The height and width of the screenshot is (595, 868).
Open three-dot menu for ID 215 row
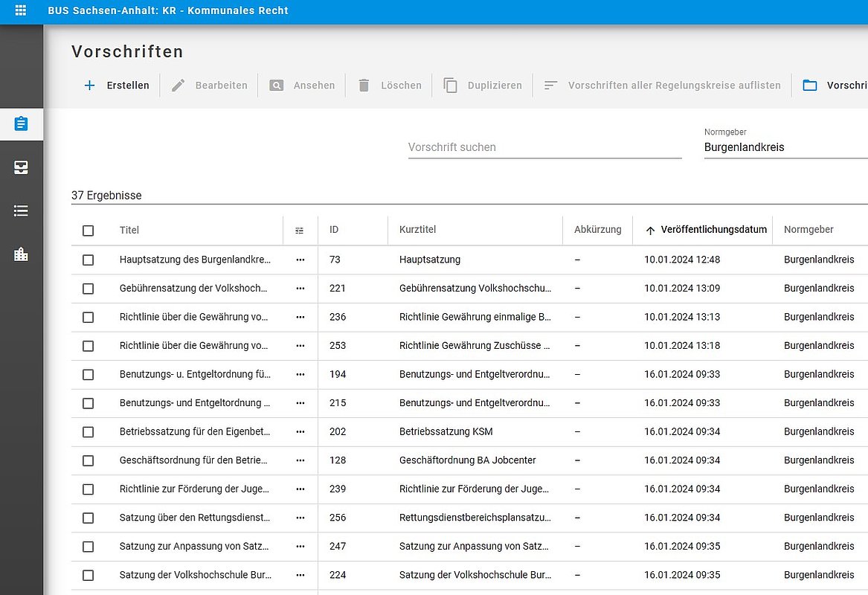[x=300, y=404]
